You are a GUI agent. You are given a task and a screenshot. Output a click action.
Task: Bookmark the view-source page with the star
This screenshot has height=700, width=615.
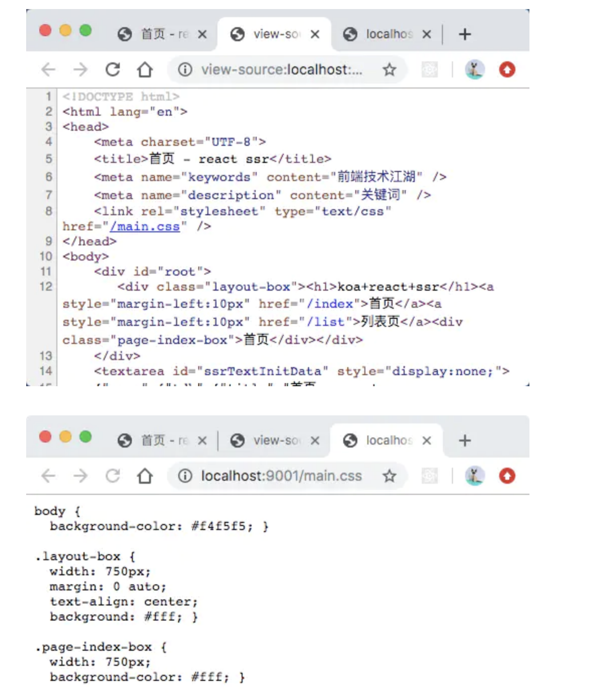(389, 69)
